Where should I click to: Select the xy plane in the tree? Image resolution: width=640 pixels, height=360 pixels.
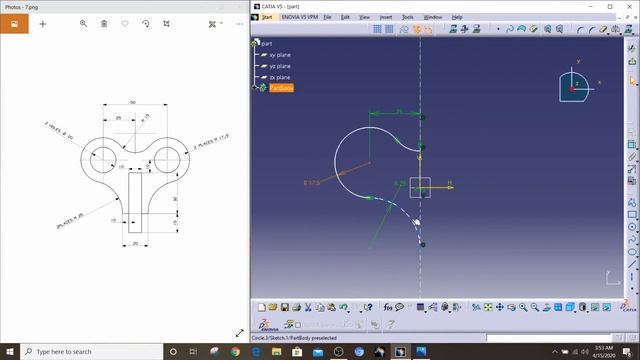click(x=280, y=55)
